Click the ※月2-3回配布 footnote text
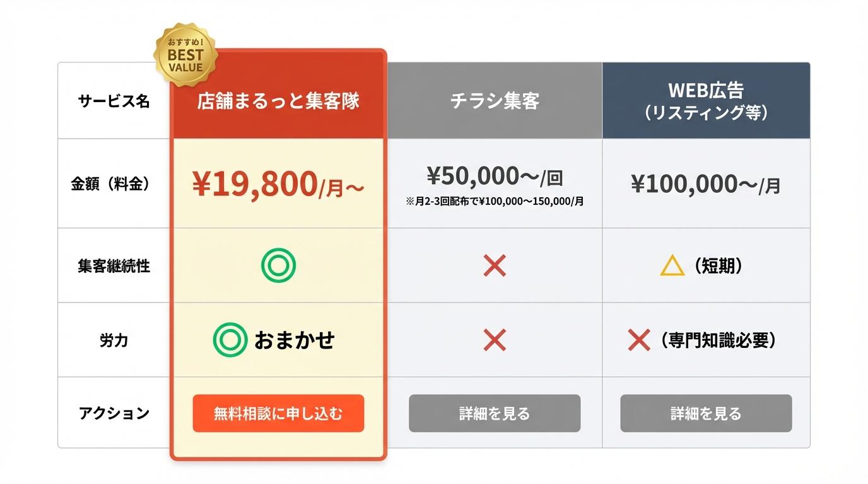Viewport: 868px width, 484px height. (x=495, y=202)
